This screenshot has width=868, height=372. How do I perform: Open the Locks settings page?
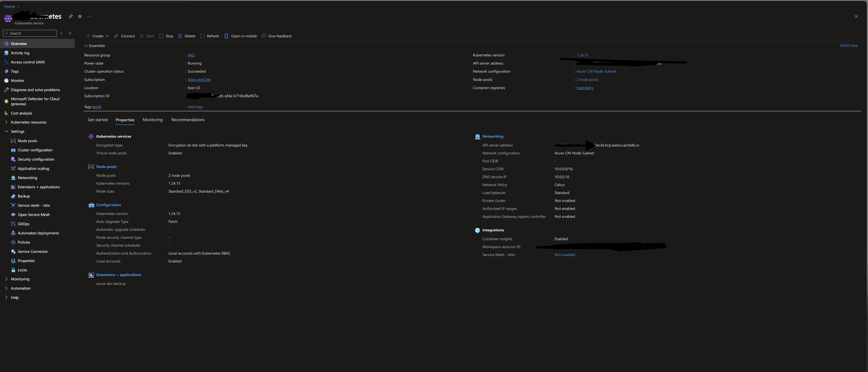pyautogui.click(x=22, y=270)
